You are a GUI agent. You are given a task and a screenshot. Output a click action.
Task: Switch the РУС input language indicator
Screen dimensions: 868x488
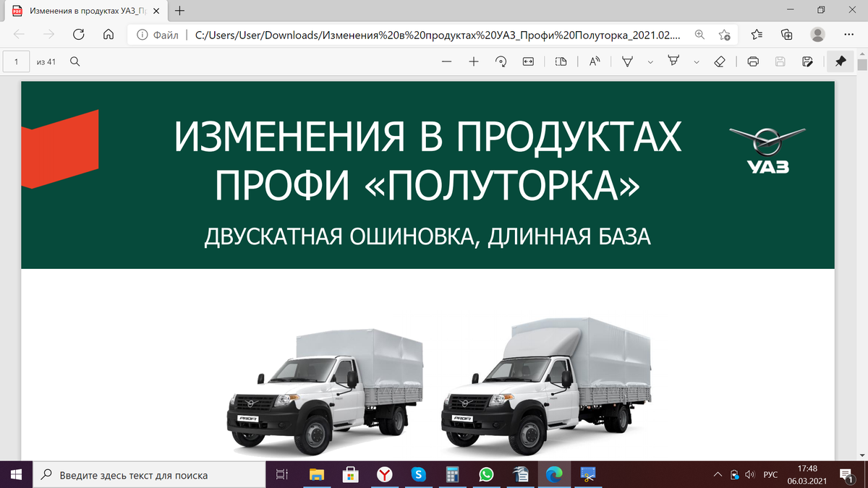pos(770,474)
